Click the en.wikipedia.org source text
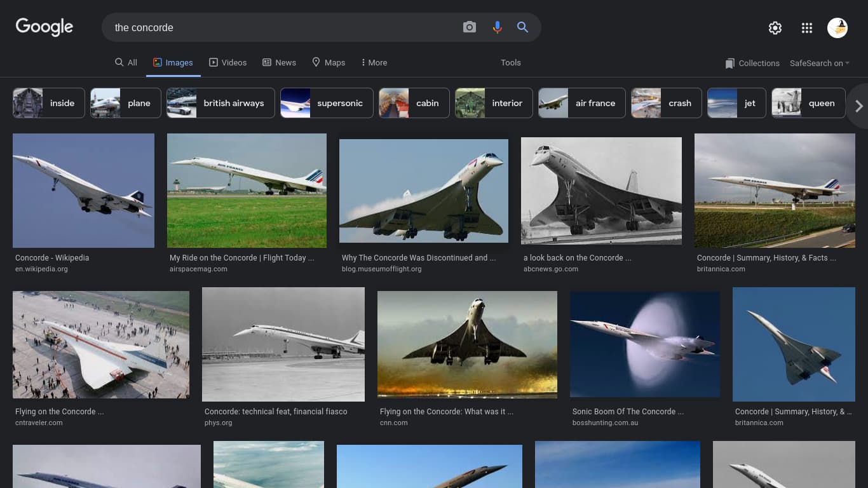The width and height of the screenshot is (868, 488). [41, 269]
